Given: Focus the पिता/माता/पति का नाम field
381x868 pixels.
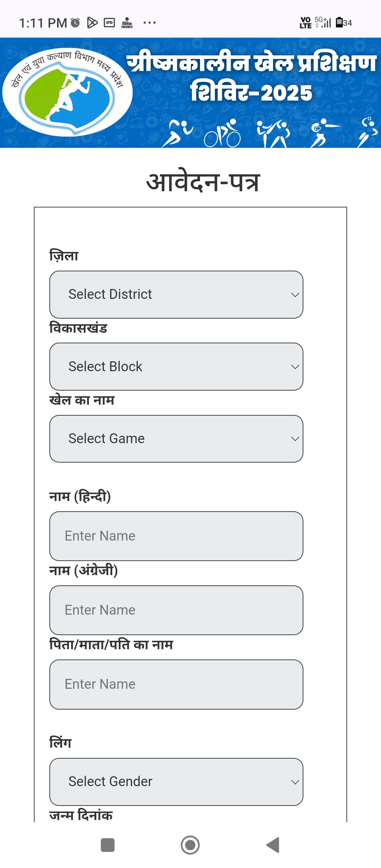Looking at the screenshot, I should pos(176,684).
